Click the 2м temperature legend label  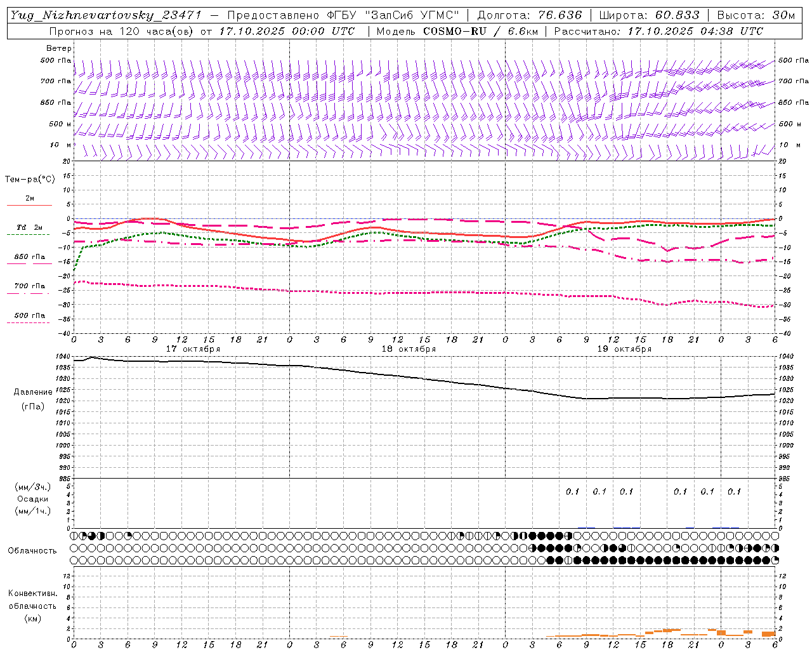click(30, 198)
